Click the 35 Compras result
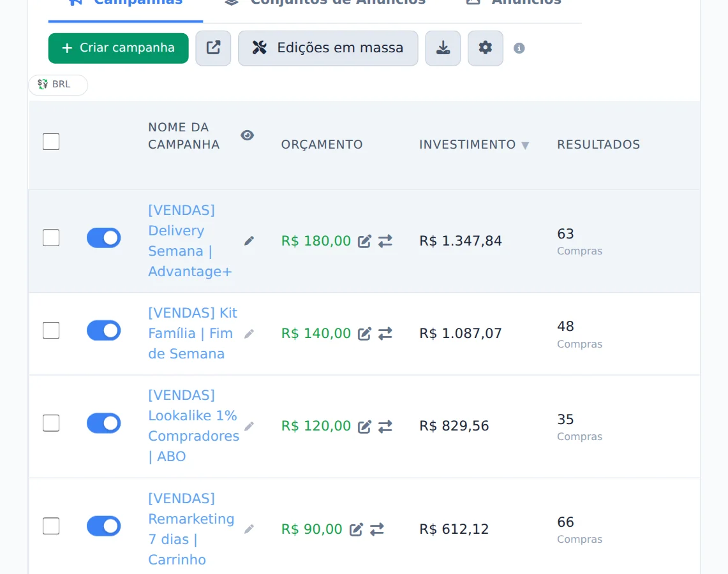The image size is (728, 574). click(579, 427)
